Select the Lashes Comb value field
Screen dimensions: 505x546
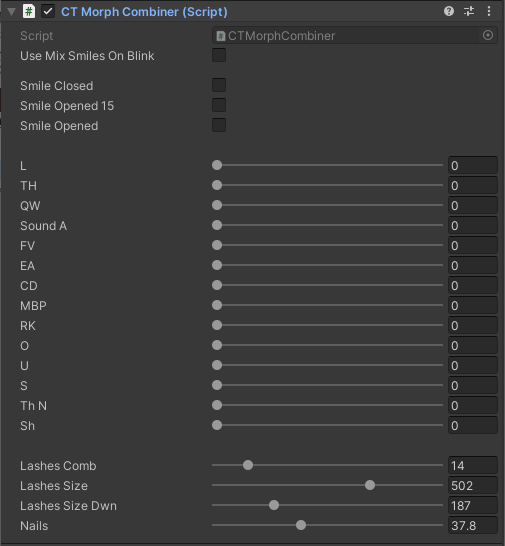coord(473,466)
